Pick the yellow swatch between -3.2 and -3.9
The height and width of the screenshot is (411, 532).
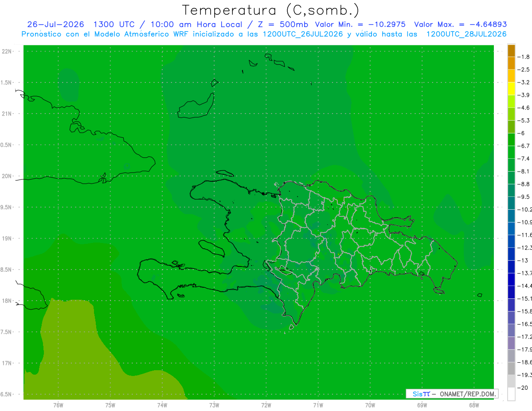point(511,89)
